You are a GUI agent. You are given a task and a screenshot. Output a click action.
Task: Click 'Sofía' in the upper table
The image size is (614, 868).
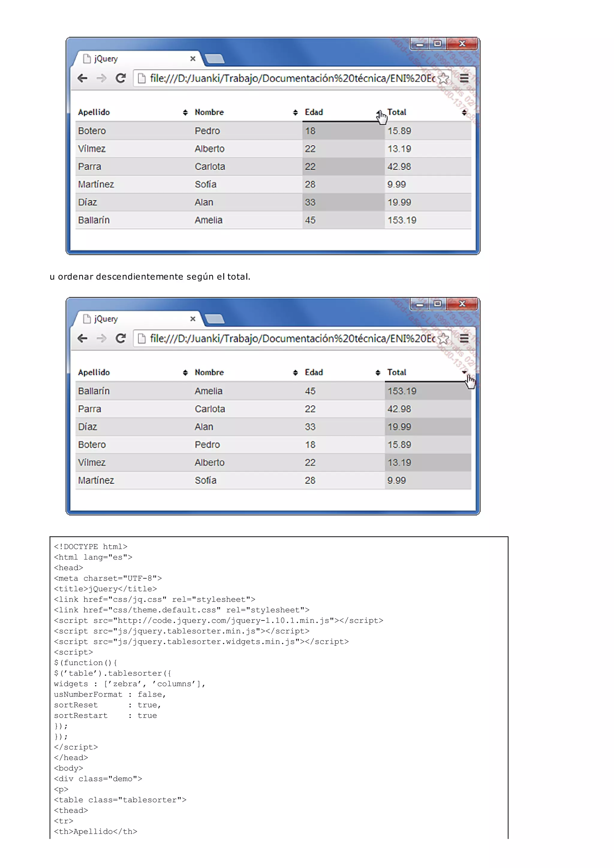[x=206, y=184]
